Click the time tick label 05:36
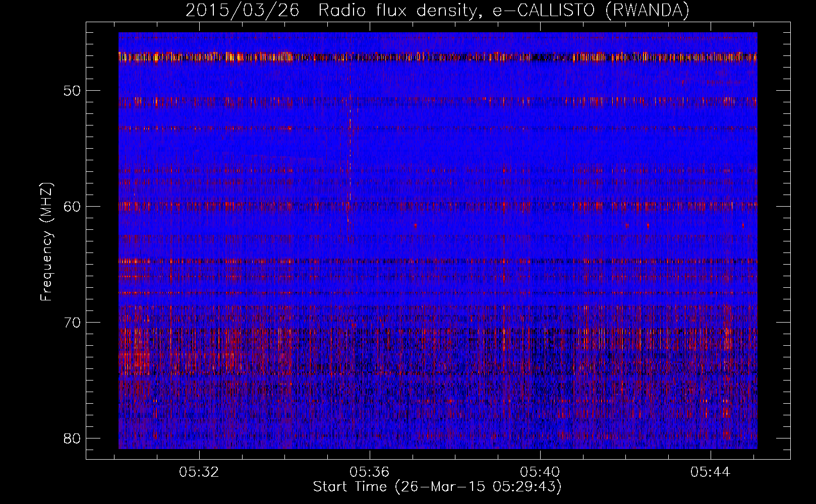Image resolution: width=816 pixels, height=504 pixels. (x=370, y=472)
